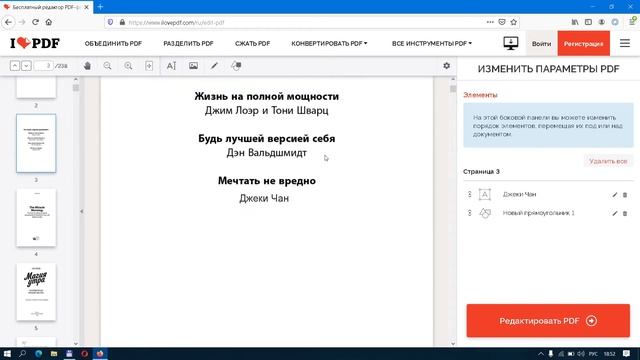The image size is (640, 360).
Task: Select the pencil draw tool
Action: pyautogui.click(x=214, y=66)
